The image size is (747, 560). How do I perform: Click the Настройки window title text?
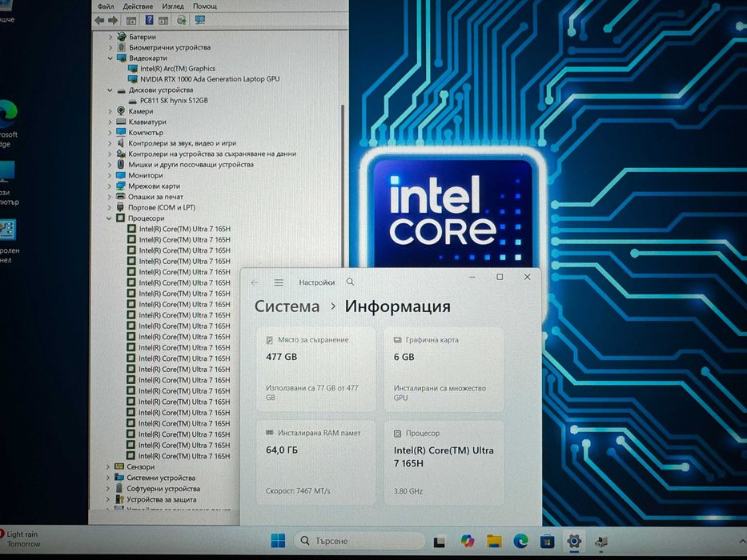[x=317, y=282]
